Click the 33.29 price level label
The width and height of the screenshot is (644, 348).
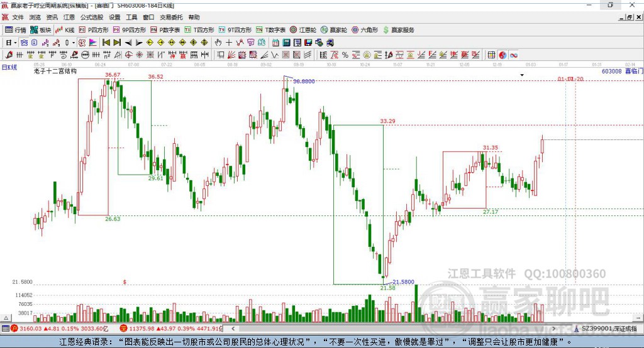click(387, 121)
